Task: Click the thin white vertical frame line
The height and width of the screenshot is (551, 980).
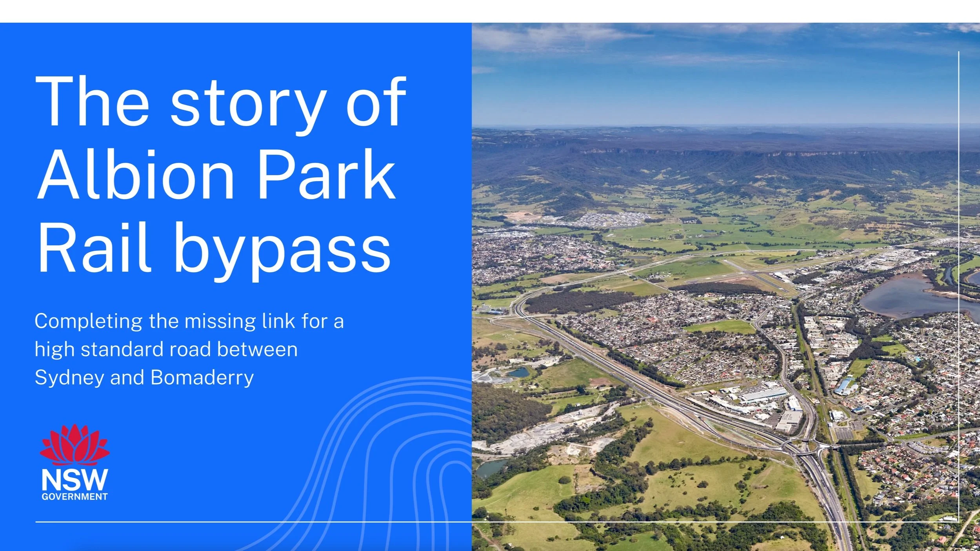Action: click(958, 274)
